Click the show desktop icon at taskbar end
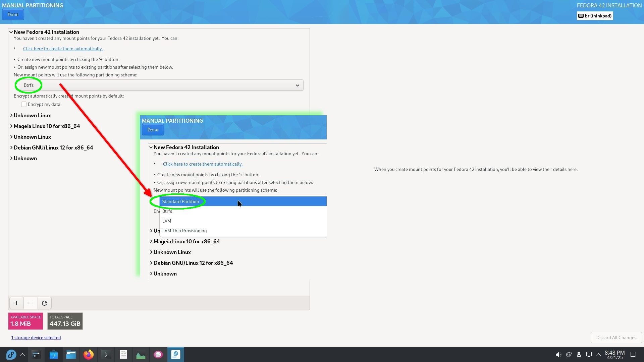The height and width of the screenshot is (362, 644). 634,355
